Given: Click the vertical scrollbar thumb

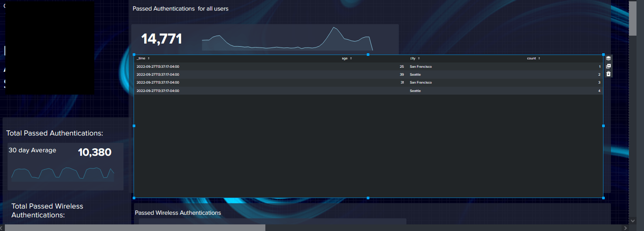Looking at the screenshot, I should pos(633,18).
